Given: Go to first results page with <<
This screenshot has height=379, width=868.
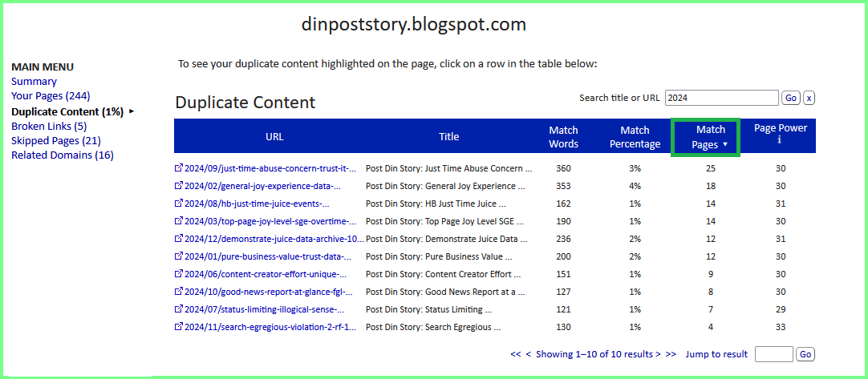Looking at the screenshot, I should click(x=516, y=354).
